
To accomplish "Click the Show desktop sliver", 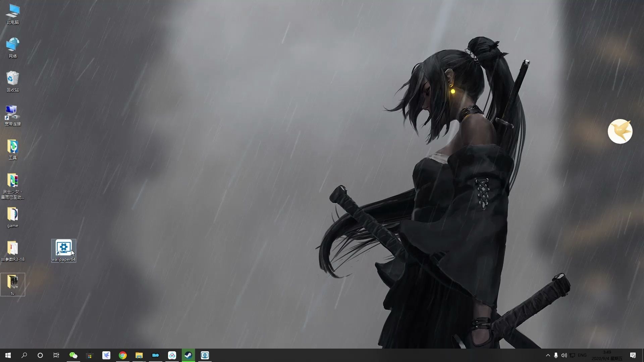I will coord(643,355).
